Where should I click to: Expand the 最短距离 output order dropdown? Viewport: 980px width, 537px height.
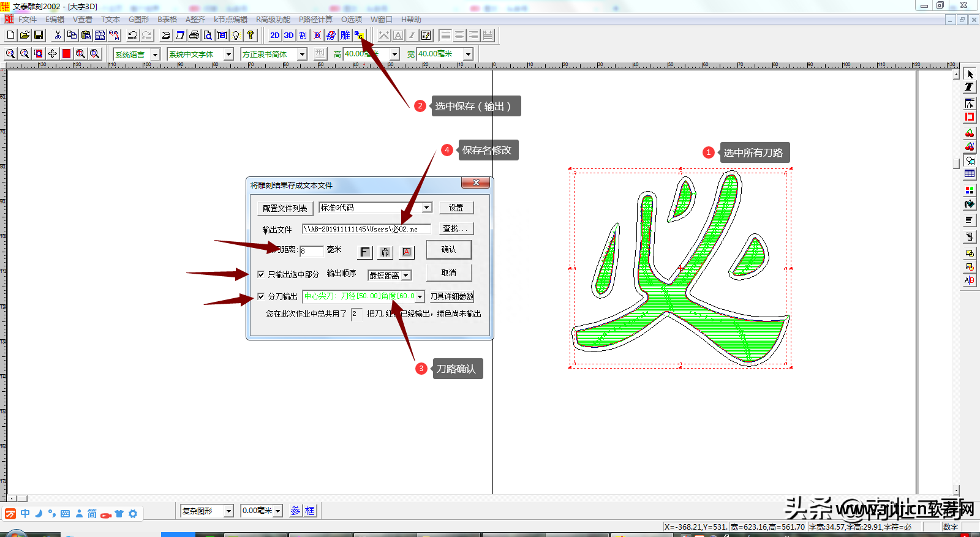coord(405,276)
